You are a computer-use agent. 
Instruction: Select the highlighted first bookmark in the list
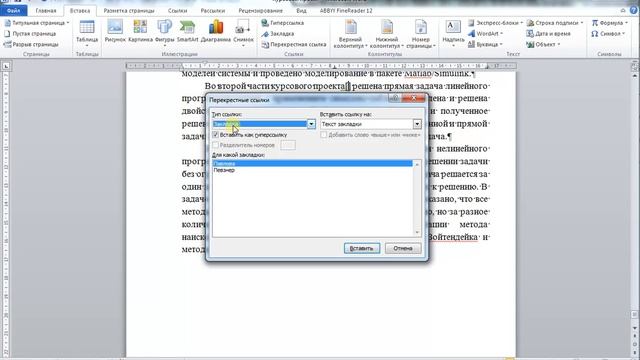[x=312, y=163]
